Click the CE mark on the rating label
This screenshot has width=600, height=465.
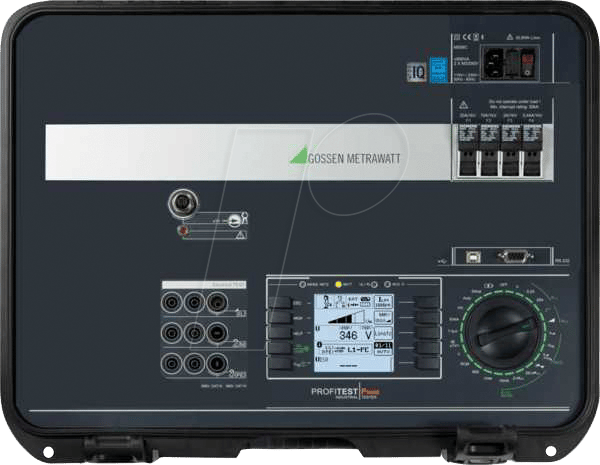coord(467,37)
